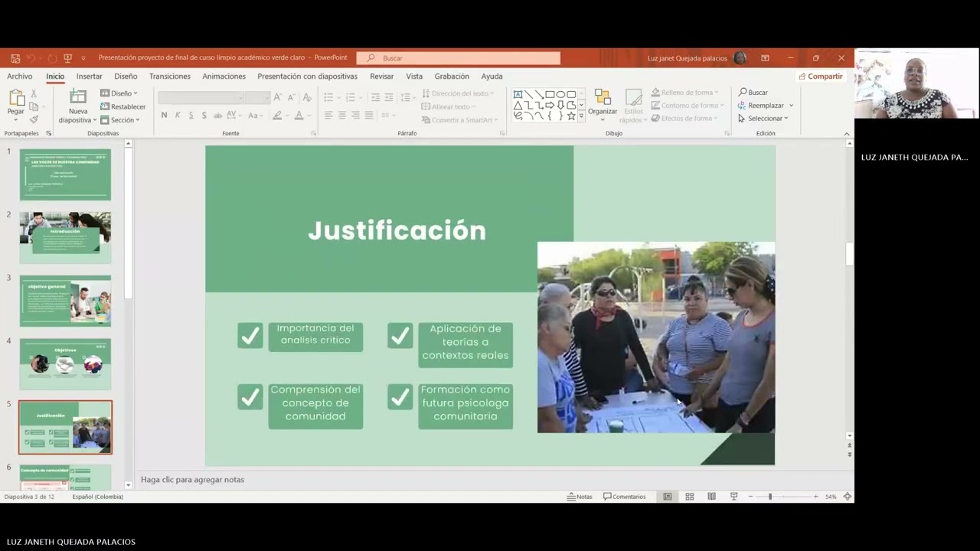This screenshot has height=551, width=980.
Task: Open the Sección dropdown
Action: [x=120, y=120]
